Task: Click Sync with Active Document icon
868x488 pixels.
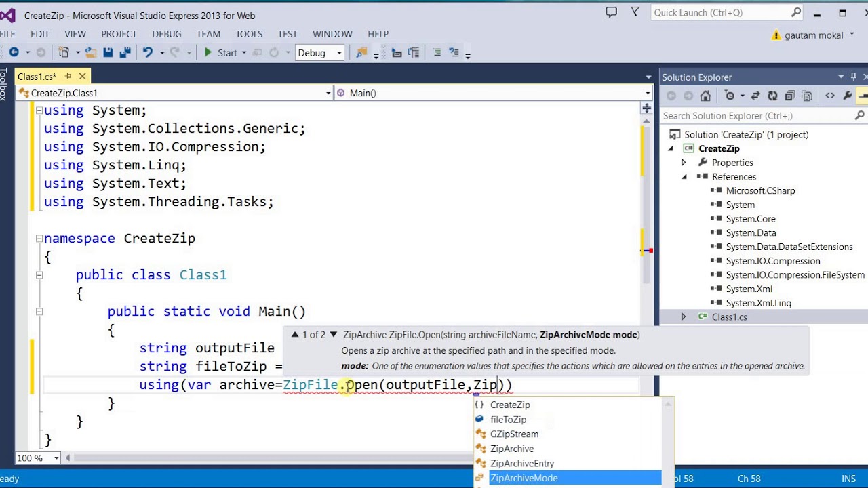Action: (755, 96)
